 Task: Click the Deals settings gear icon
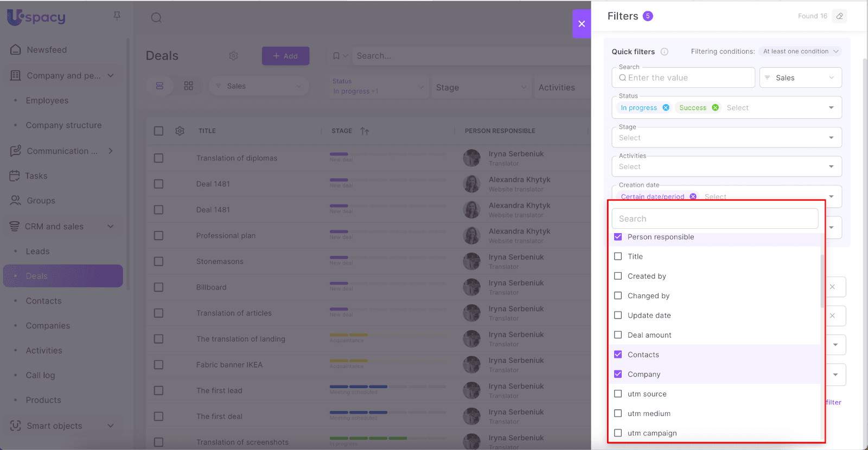(234, 56)
